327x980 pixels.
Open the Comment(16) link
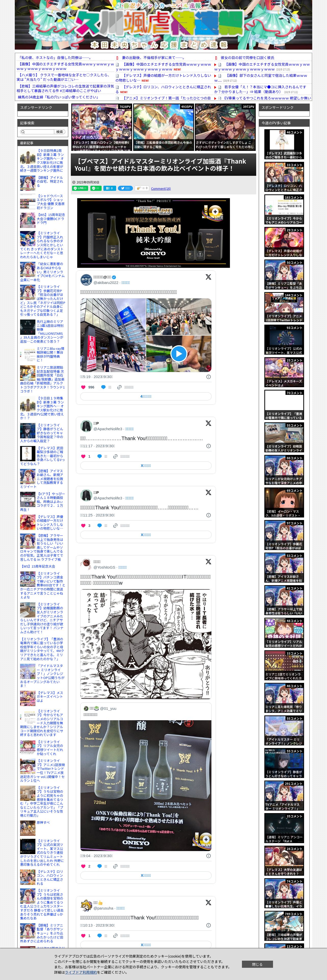coord(161,189)
